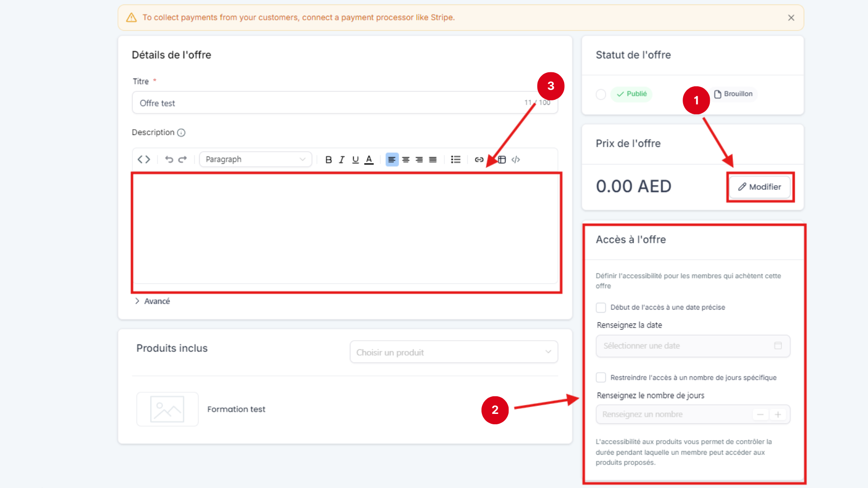Toggle underline formatting

point(355,160)
